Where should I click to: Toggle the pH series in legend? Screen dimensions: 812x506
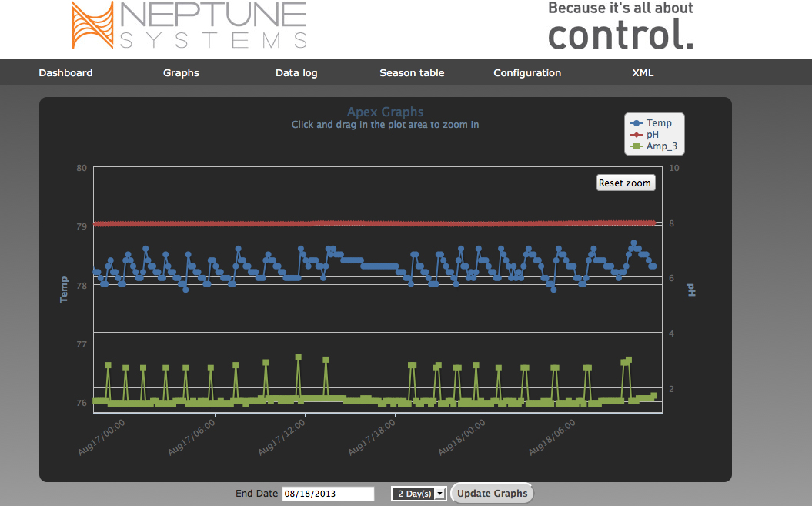click(x=652, y=135)
